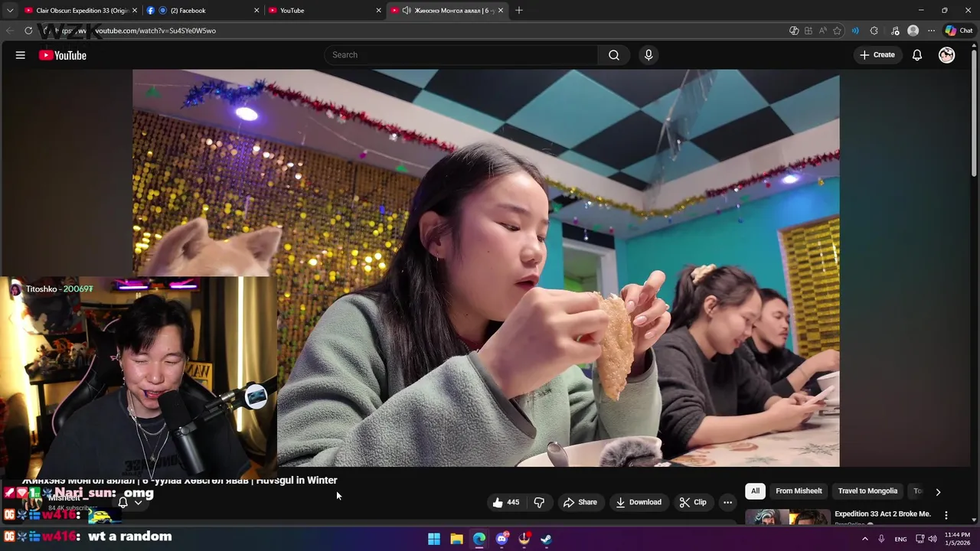The width and height of the screenshot is (980, 551).
Task: Close the plain YouTube tab
Action: click(378, 10)
